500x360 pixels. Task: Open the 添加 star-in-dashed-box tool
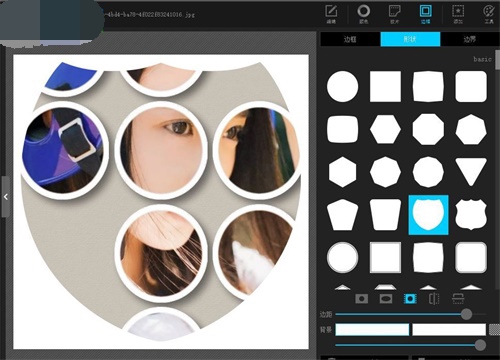click(458, 14)
